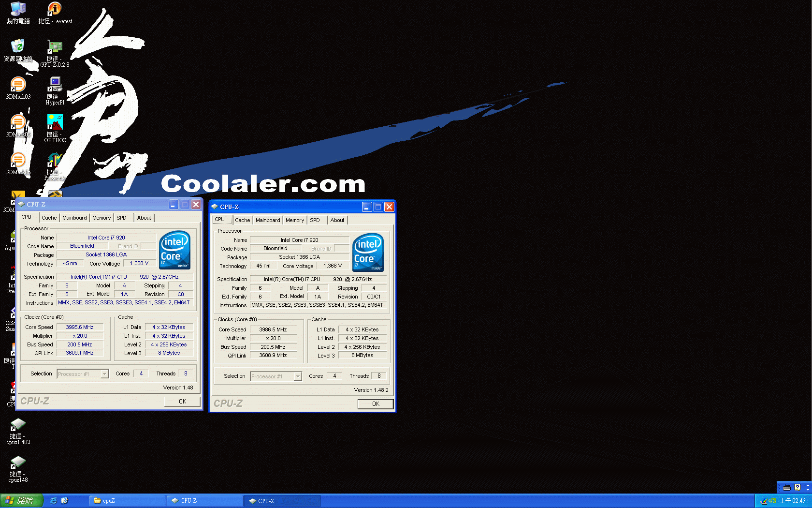The height and width of the screenshot is (508, 812).
Task: Open the Mainboard tab in right CPU-Z window
Action: (268, 220)
